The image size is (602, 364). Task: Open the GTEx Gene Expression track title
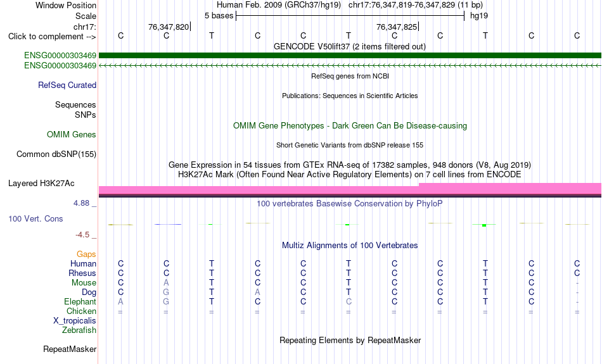tap(350, 165)
